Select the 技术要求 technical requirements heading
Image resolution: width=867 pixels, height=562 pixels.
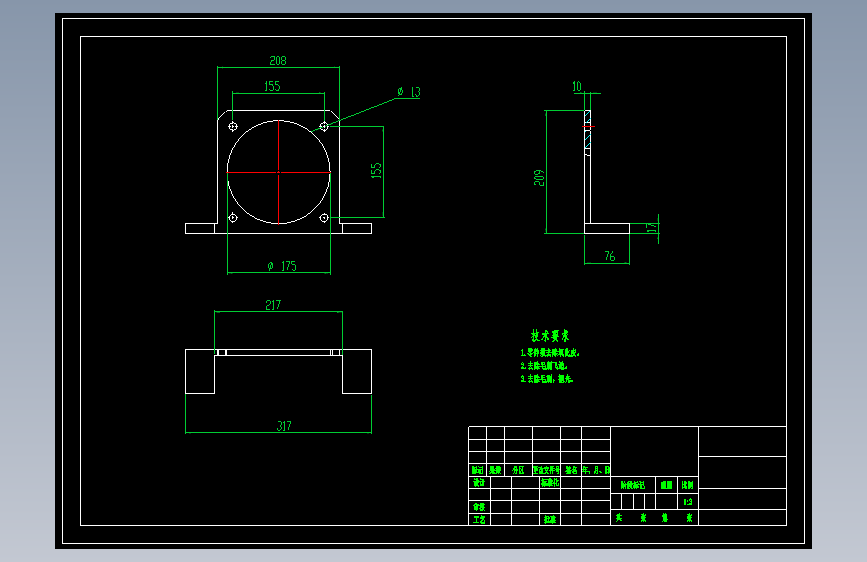click(x=550, y=336)
